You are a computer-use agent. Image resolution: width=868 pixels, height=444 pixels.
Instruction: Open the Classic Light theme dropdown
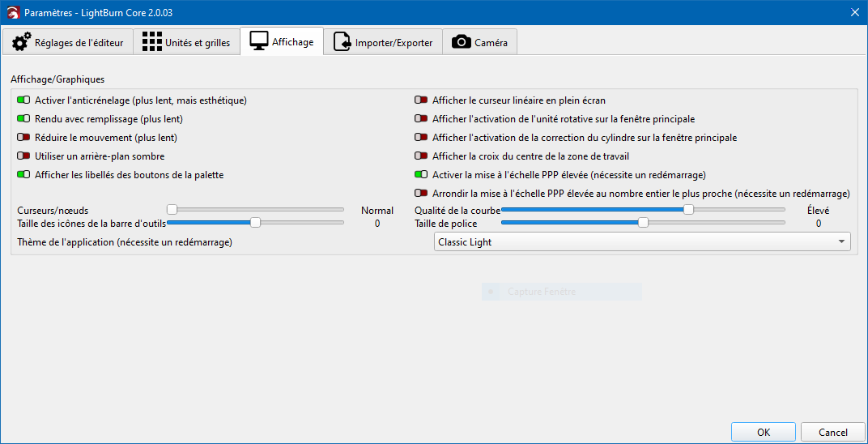[x=643, y=241]
